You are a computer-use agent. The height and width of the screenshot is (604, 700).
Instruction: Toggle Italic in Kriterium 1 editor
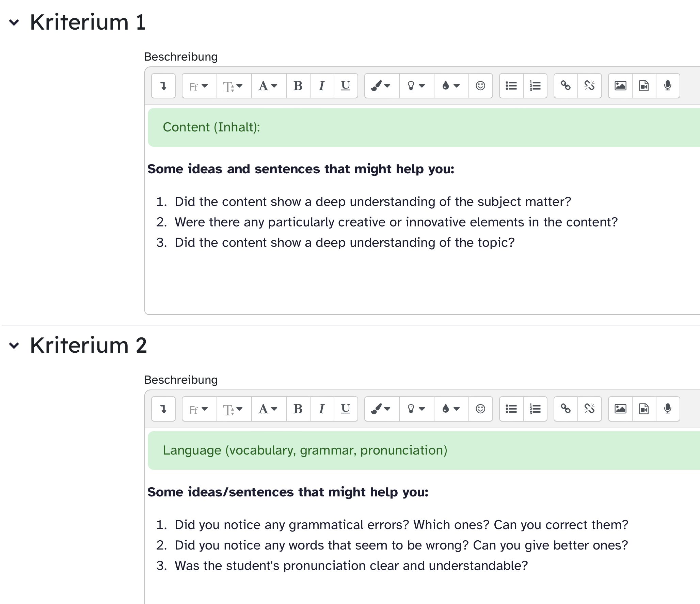[x=322, y=86]
